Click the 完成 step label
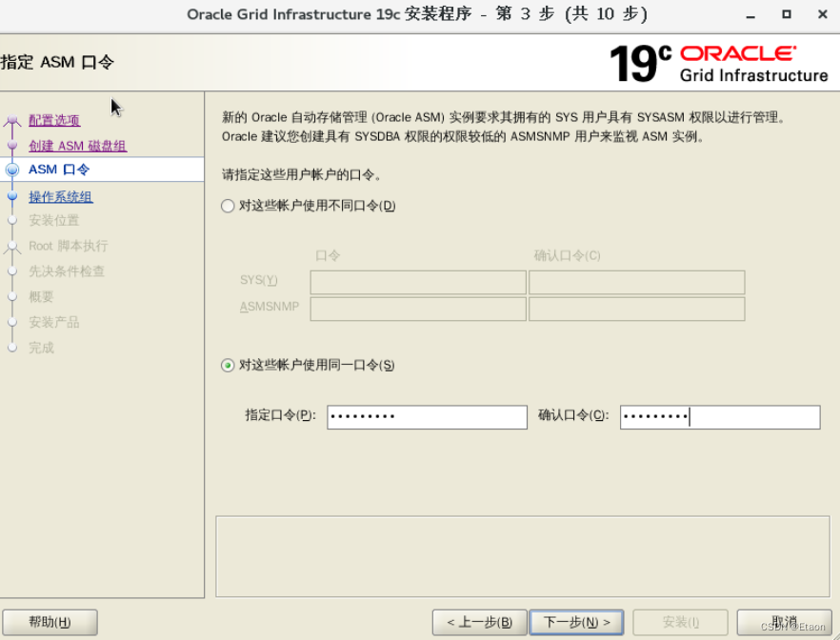The height and width of the screenshot is (640, 840). 41,348
